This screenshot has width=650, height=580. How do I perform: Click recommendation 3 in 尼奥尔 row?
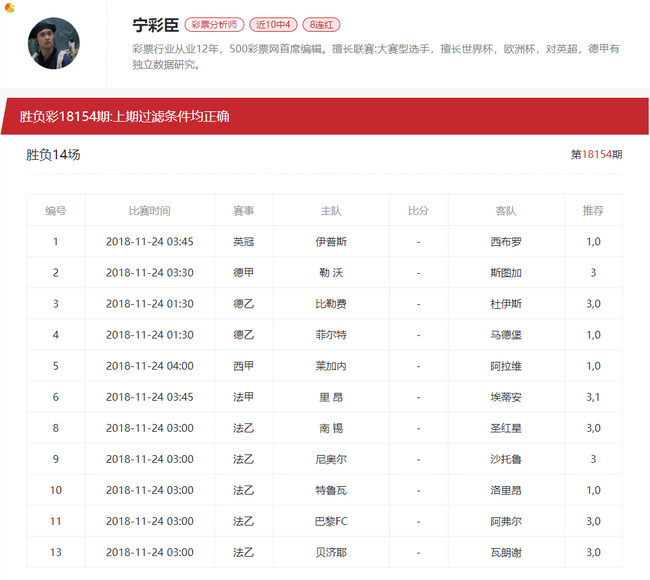[593, 459]
